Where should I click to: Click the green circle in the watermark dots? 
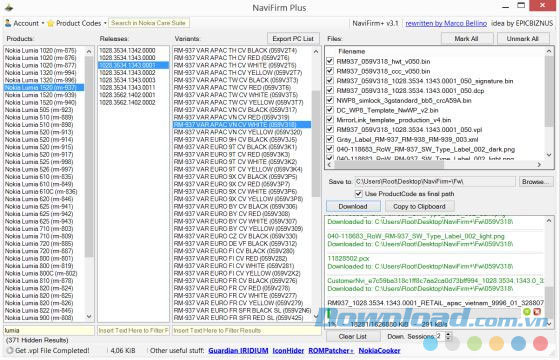click(x=474, y=344)
